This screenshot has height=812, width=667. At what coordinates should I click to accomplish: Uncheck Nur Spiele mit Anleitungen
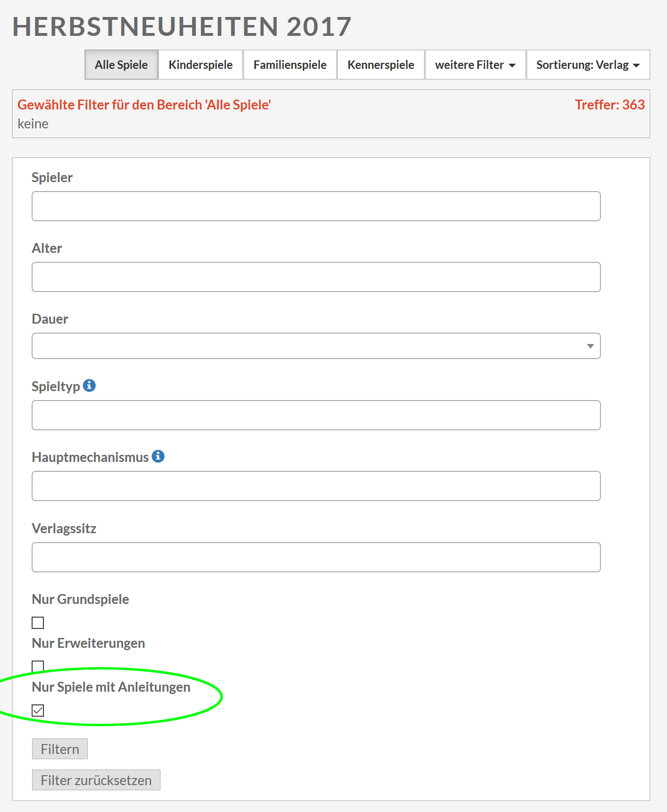pyautogui.click(x=38, y=711)
